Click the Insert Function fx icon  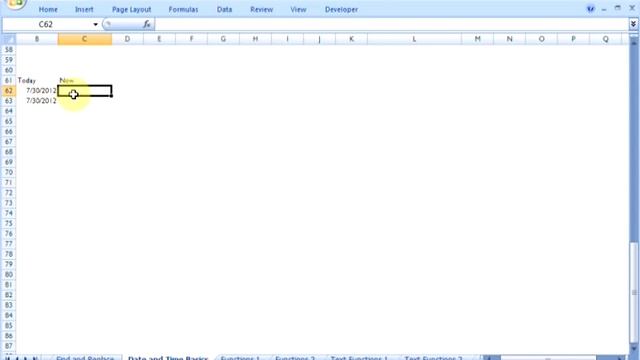click(147, 24)
